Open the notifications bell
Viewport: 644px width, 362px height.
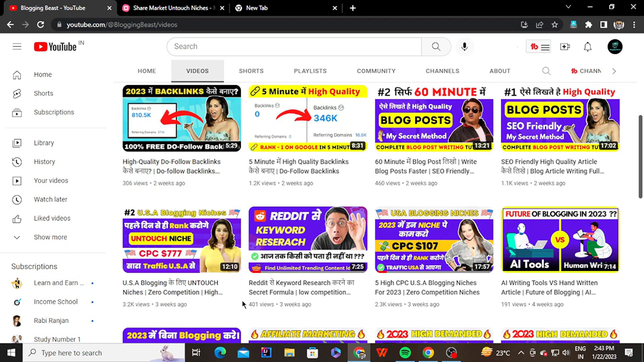(x=588, y=47)
